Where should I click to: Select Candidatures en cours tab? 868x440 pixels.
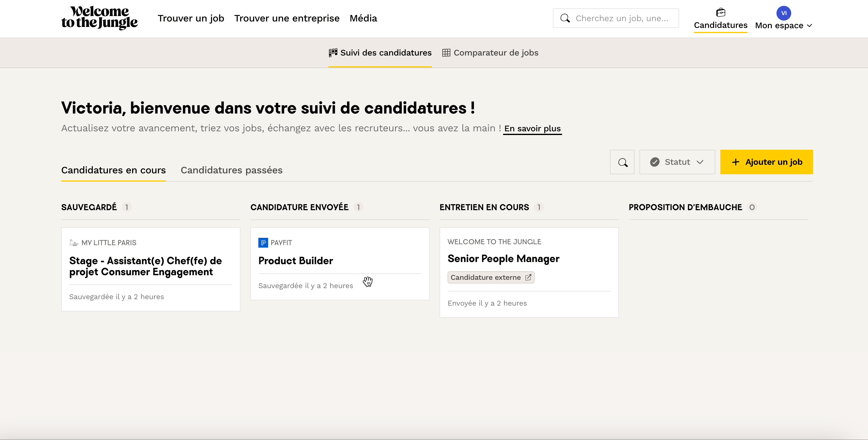(x=113, y=170)
